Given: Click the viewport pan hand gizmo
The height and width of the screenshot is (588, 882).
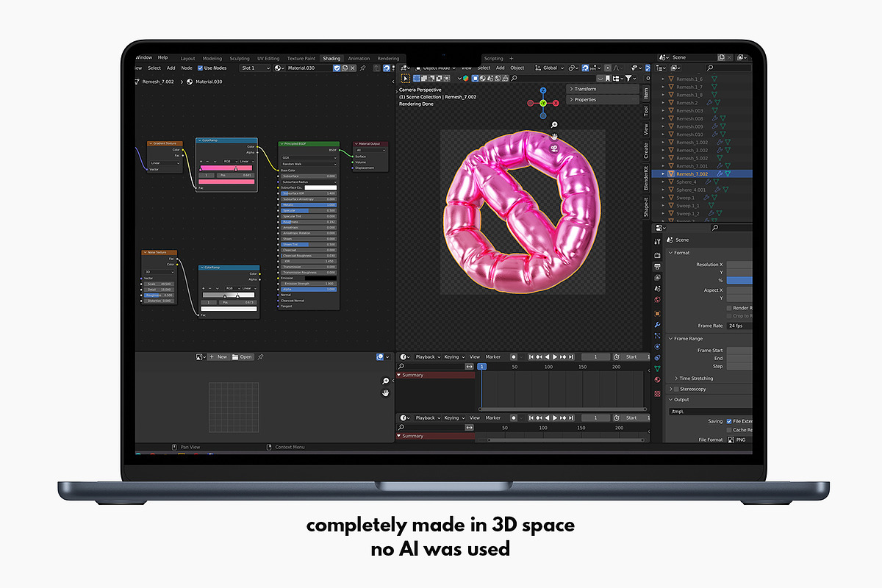Looking at the screenshot, I should click(x=553, y=136).
